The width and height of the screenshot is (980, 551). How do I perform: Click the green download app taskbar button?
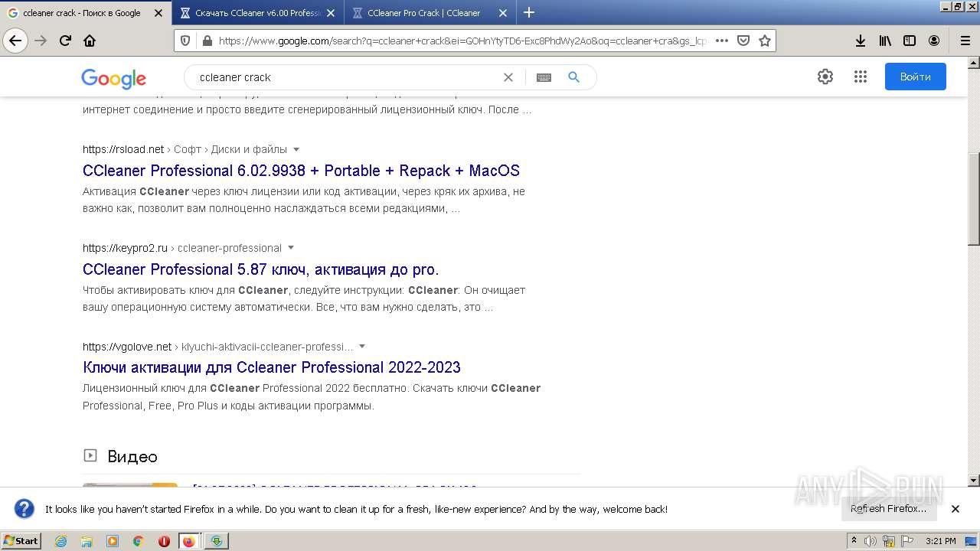coord(217,541)
